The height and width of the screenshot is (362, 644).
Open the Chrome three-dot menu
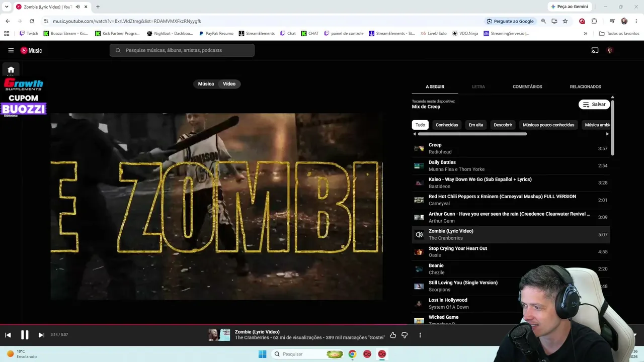coord(636,21)
